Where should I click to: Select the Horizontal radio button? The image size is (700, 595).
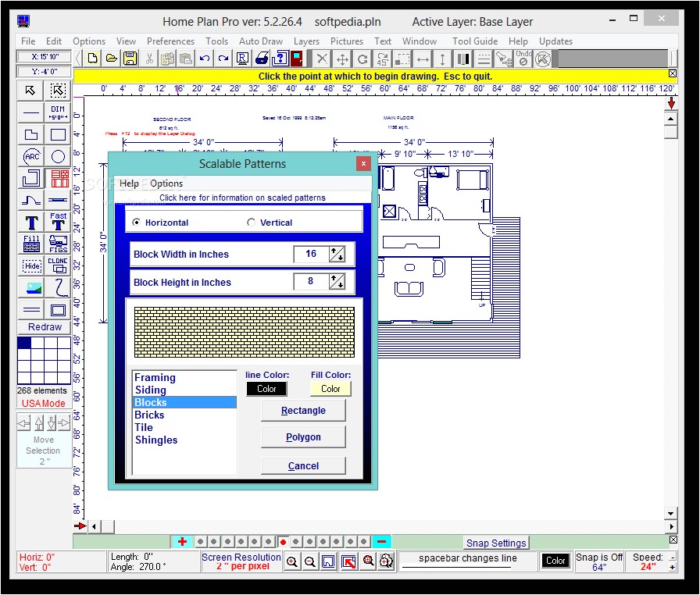(137, 223)
